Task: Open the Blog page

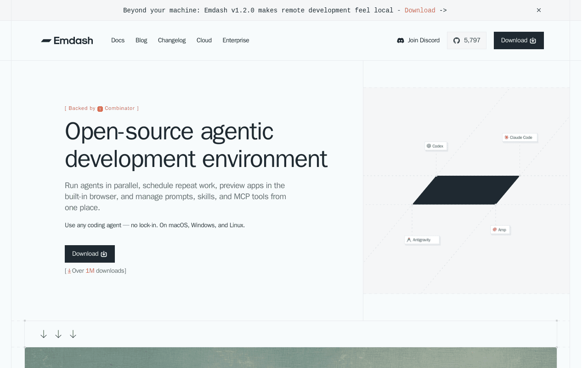Action: click(141, 40)
